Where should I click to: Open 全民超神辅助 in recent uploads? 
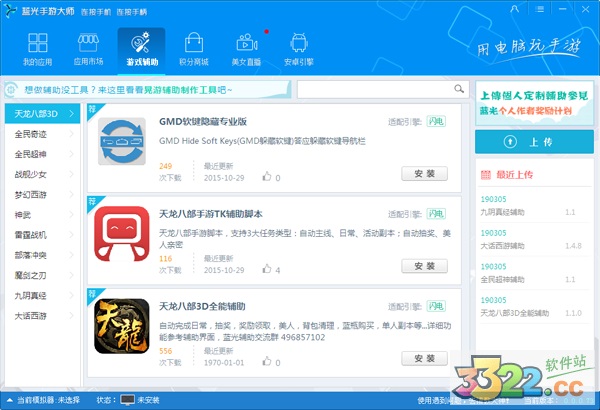pyautogui.click(x=502, y=279)
